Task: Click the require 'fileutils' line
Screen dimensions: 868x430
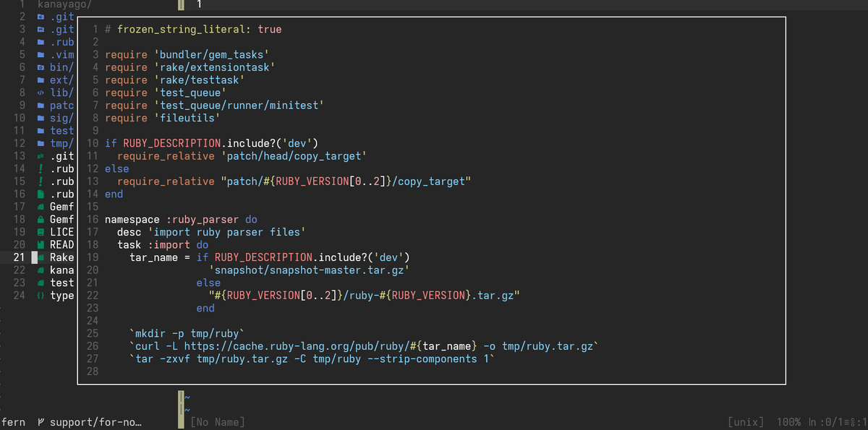Action: pos(162,118)
